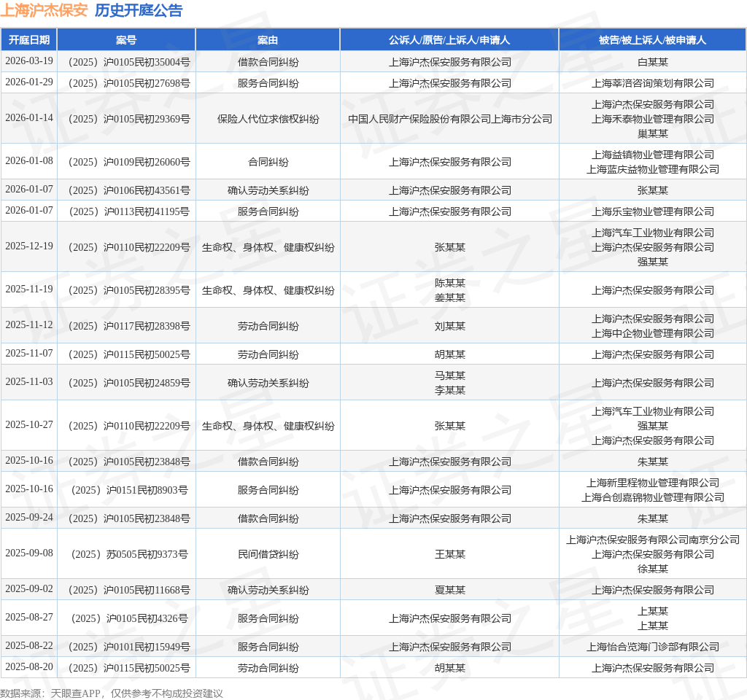Click defendant 上海蓝庆益物业管理有限公司
Screen dimensions: 747x700
click(653, 169)
